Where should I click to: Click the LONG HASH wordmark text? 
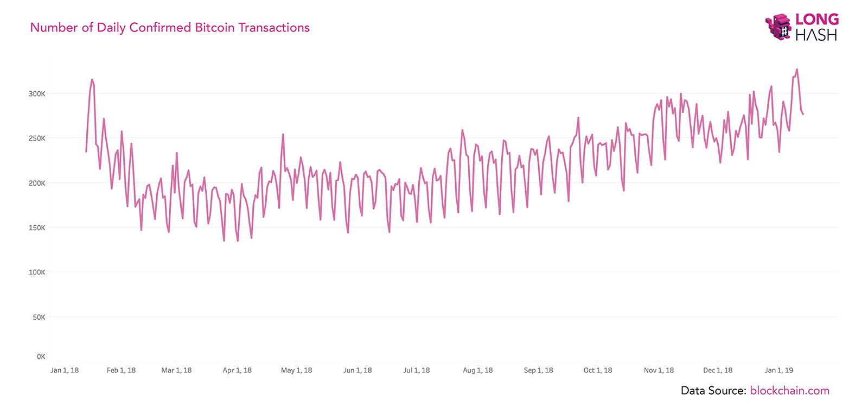pos(816,27)
